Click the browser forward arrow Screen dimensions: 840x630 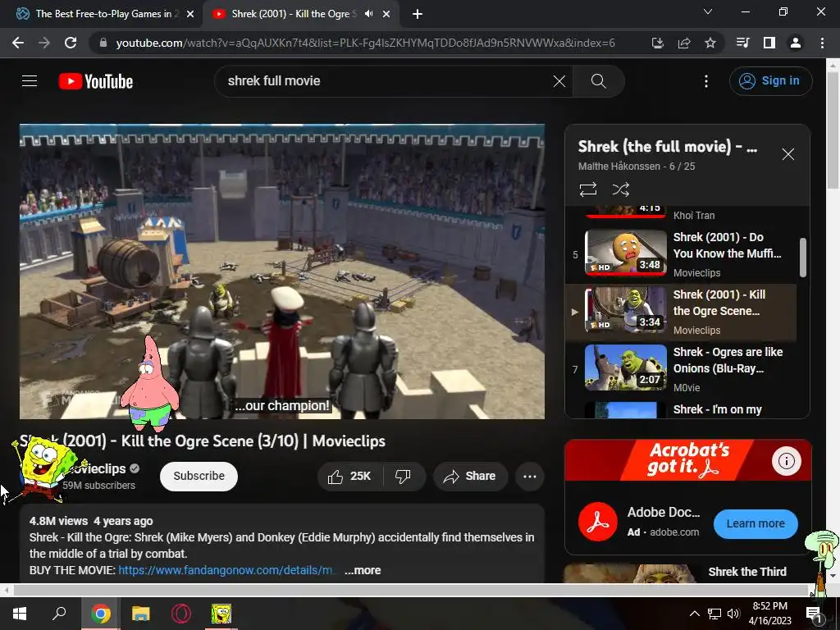pyautogui.click(x=44, y=43)
